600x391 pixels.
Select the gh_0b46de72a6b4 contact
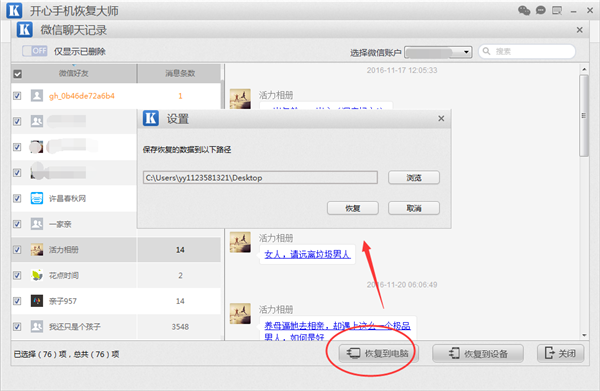(x=82, y=96)
